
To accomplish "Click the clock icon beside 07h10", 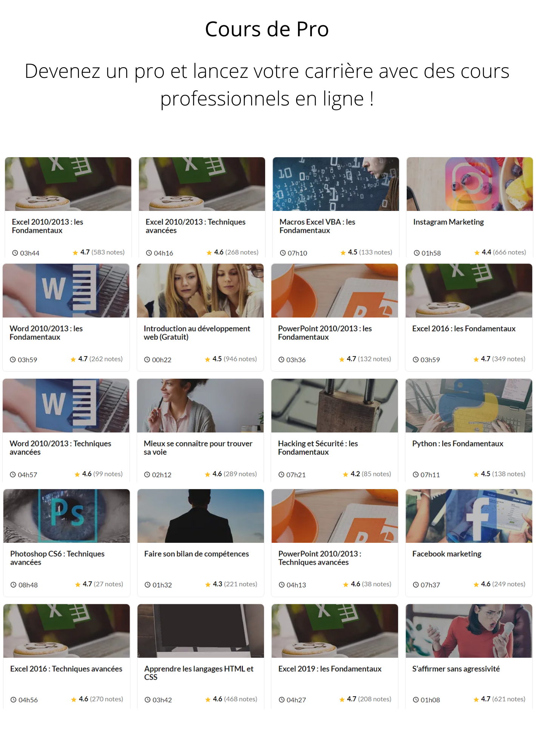I will (283, 253).
